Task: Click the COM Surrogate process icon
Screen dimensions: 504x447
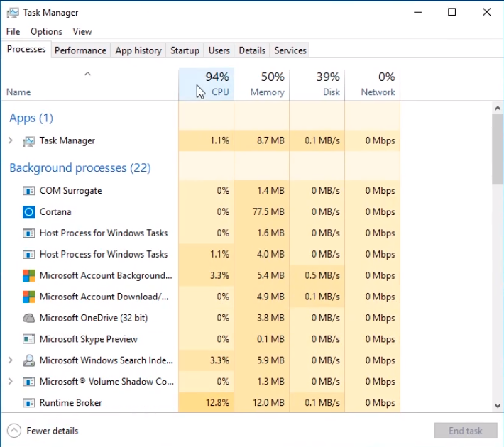Action: pos(28,191)
